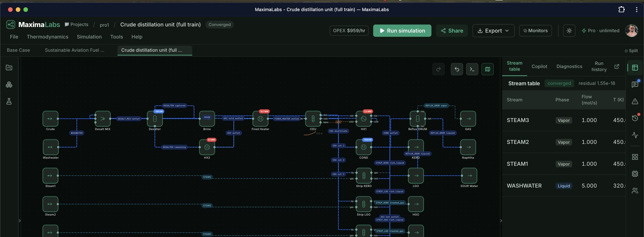Screen dimensions: 644x237
Task: Open the warnings triangle rail icon
Action: tap(635, 101)
